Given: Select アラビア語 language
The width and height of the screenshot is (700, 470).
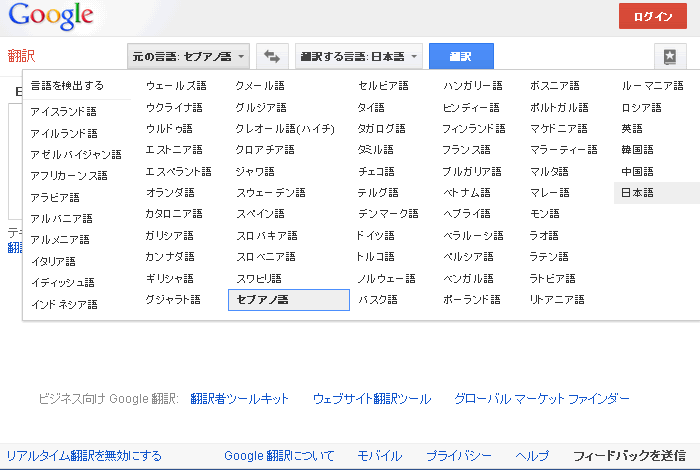Looking at the screenshot, I should [55, 197].
